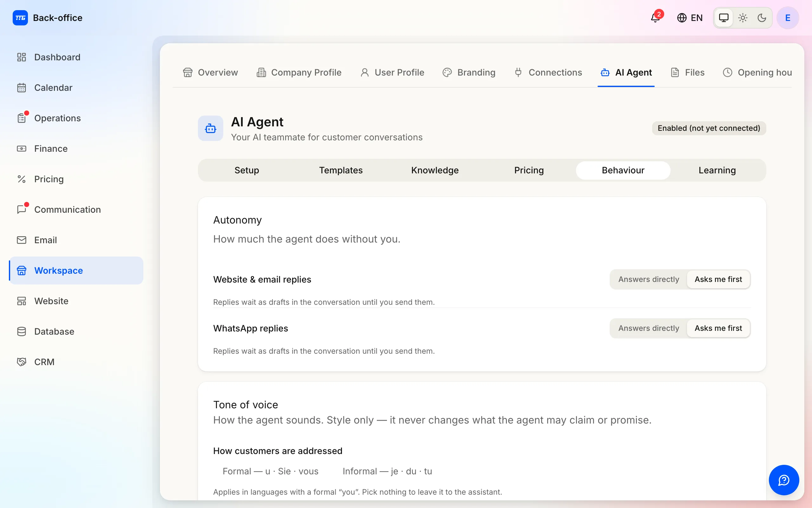Click the large AI Agent robot header icon
The image size is (812, 508).
pyautogui.click(x=210, y=128)
